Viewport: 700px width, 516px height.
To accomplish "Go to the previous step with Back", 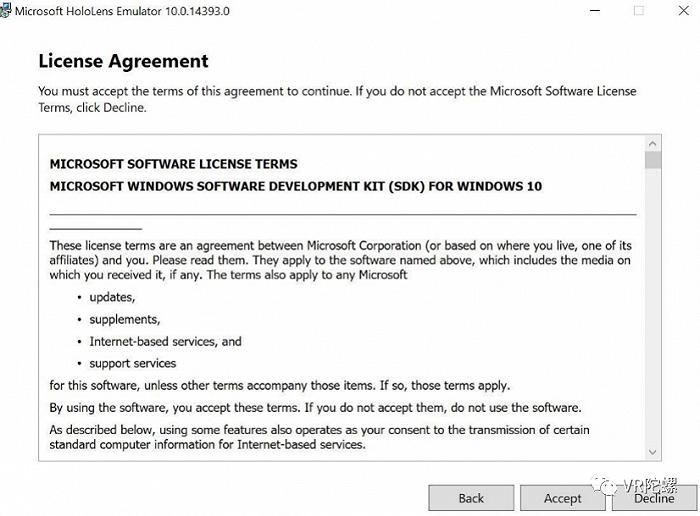I will [471, 498].
